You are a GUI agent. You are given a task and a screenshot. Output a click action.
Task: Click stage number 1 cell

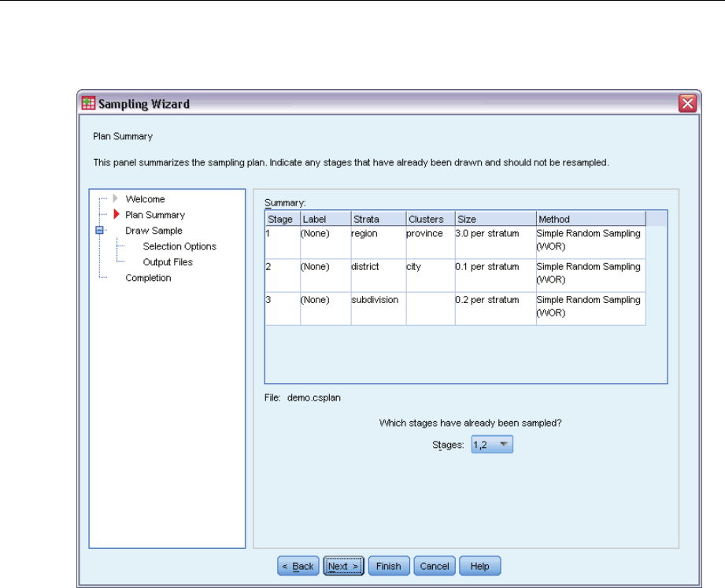coord(283,242)
